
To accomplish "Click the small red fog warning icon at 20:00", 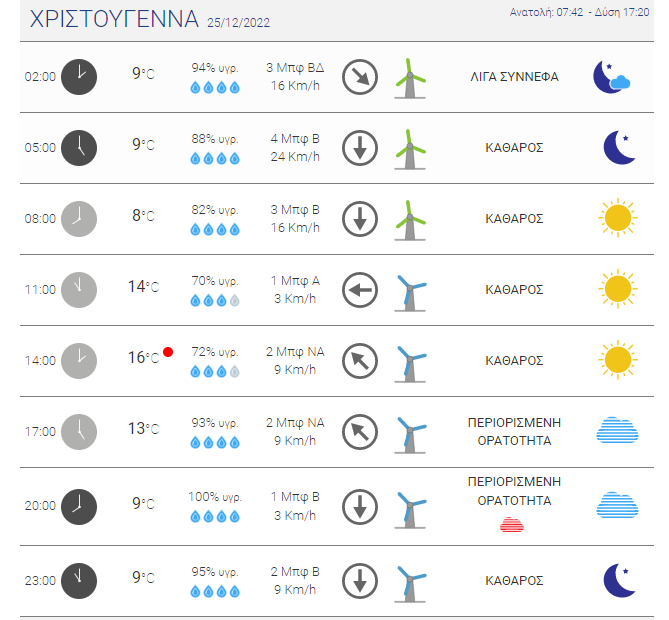I will (x=512, y=524).
